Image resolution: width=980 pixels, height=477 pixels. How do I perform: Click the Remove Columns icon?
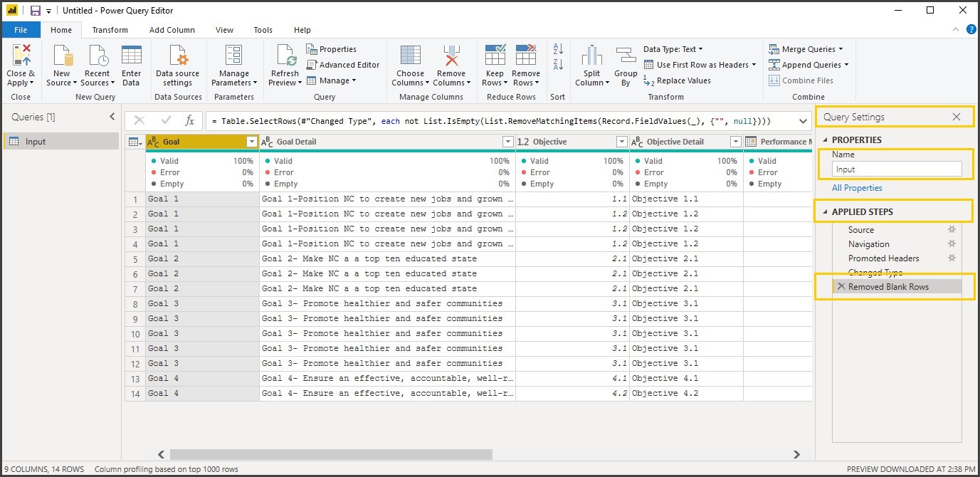tap(451, 56)
